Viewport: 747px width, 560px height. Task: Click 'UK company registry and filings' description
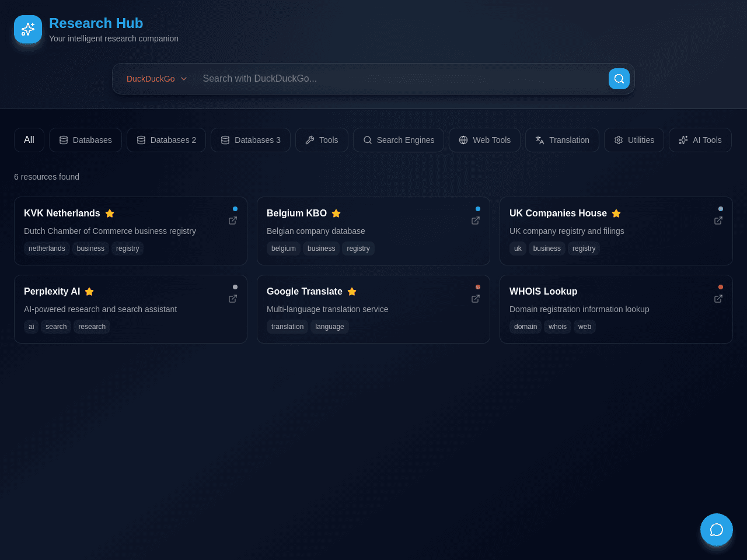[x=567, y=231]
